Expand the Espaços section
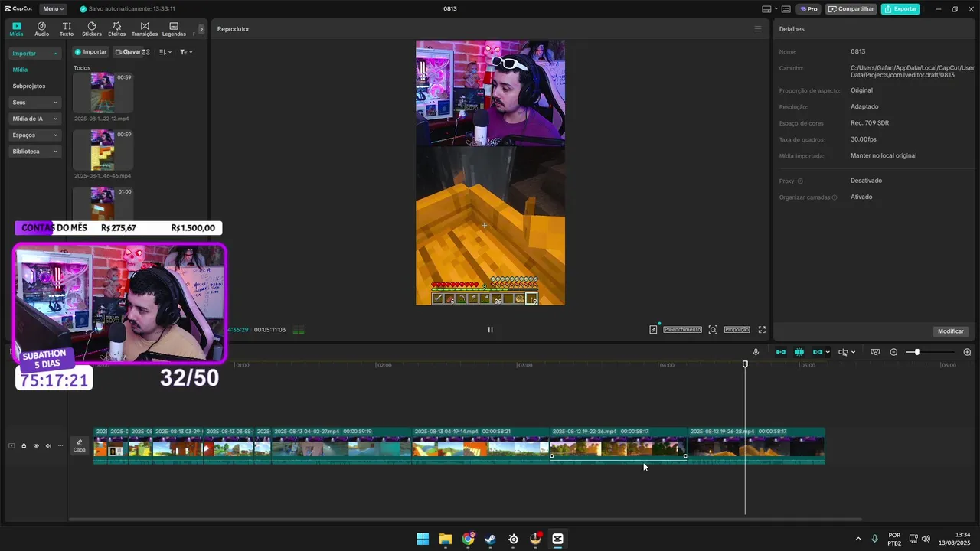980x551 pixels. tap(35, 135)
